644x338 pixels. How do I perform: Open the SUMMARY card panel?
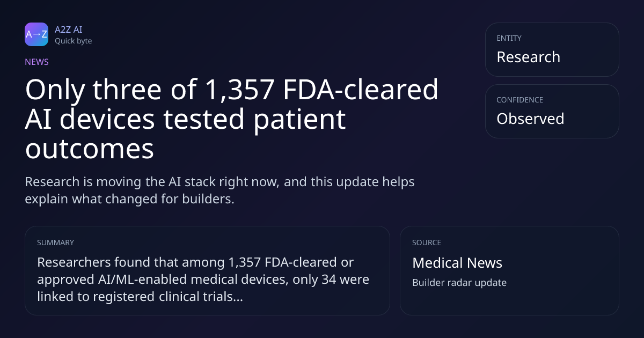pyautogui.click(x=207, y=270)
